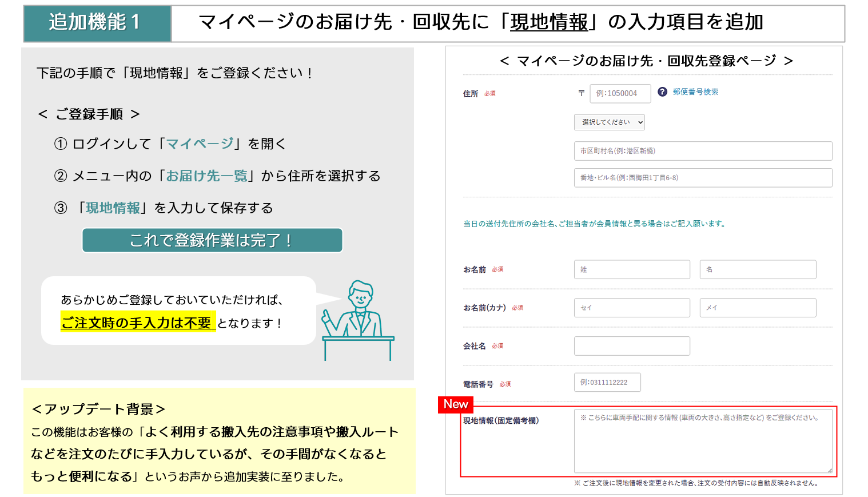Viewport: 868px width, 497px height.
Task: Click the 〒 postal mark symbol
Action: pyautogui.click(x=581, y=93)
